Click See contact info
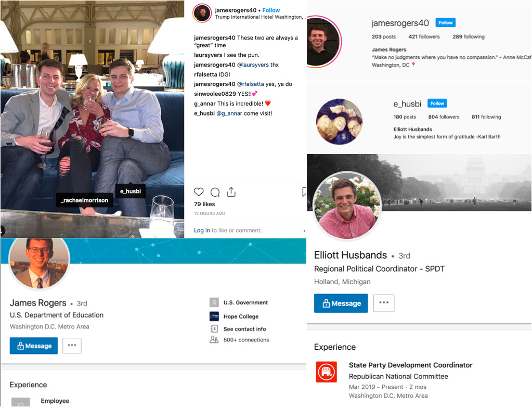 244,329
